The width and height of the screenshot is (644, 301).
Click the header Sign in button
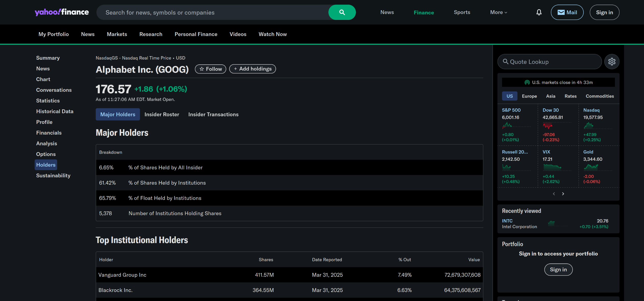point(604,12)
